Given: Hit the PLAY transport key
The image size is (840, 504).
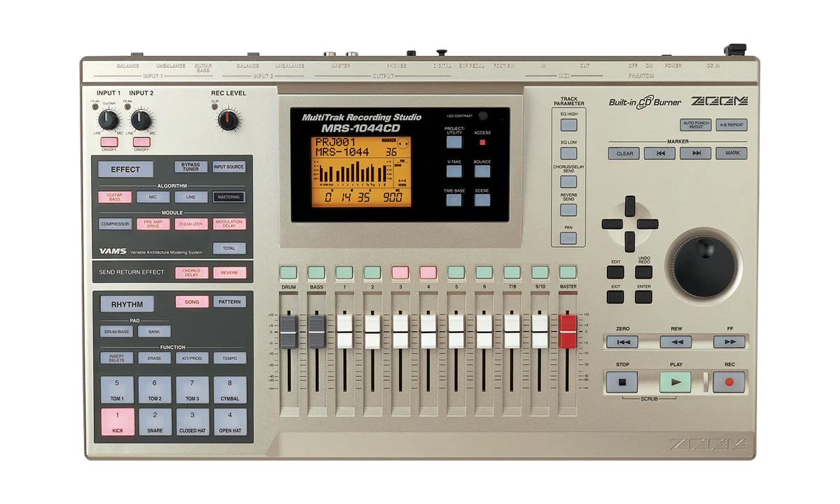Looking at the screenshot, I should pos(675,382).
